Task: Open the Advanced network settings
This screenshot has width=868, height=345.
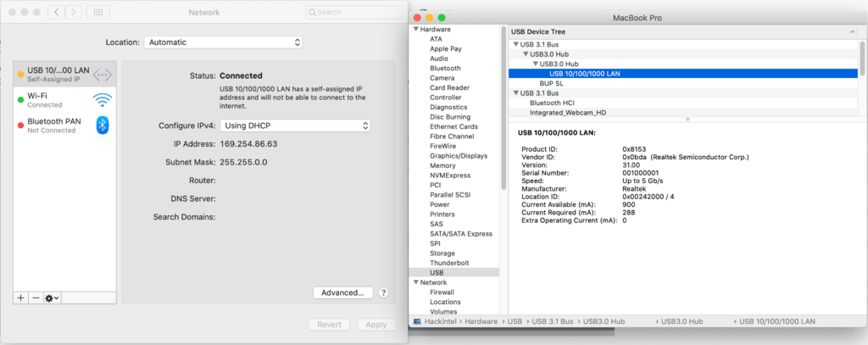Action: 342,292
